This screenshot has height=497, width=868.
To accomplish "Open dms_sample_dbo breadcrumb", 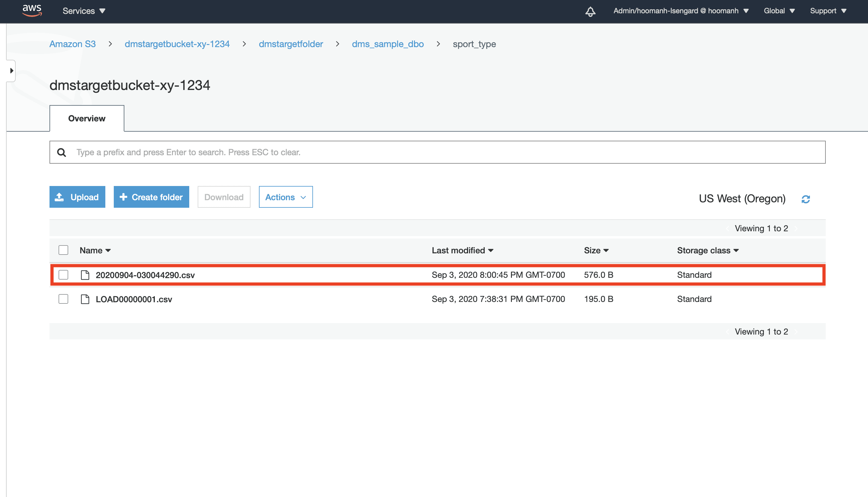I will [x=388, y=44].
